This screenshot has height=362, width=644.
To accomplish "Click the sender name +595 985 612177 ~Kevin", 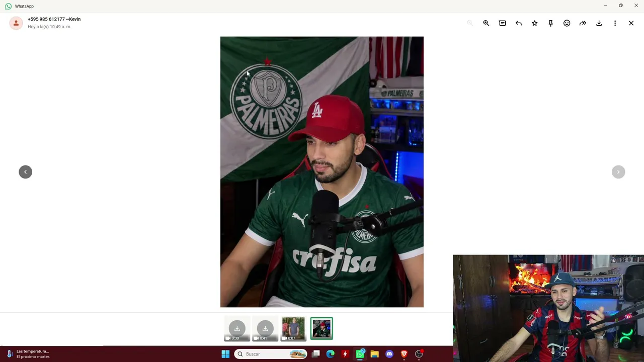I will [54, 19].
